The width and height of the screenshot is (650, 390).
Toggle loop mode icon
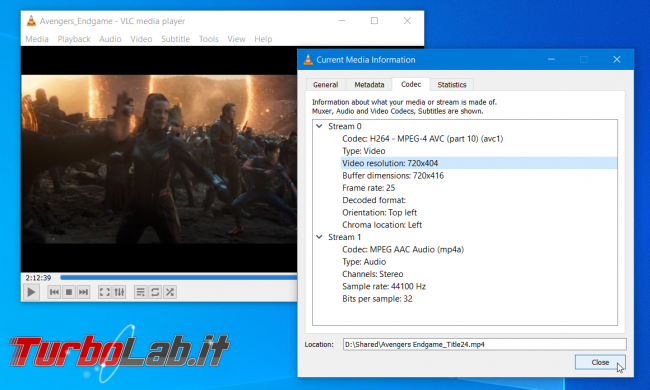coord(155,292)
